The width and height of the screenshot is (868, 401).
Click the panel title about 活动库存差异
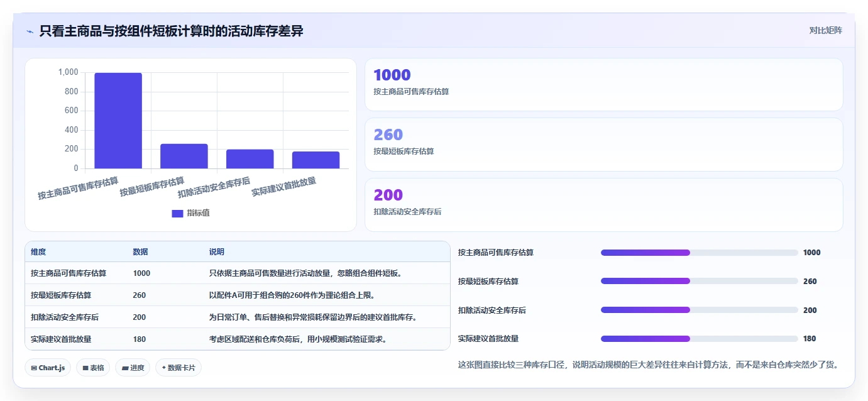(171, 31)
